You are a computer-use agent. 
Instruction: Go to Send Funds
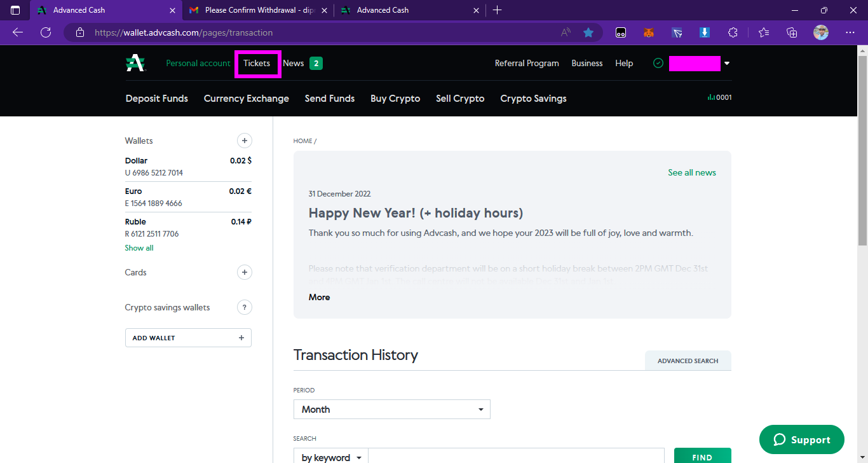coord(330,99)
